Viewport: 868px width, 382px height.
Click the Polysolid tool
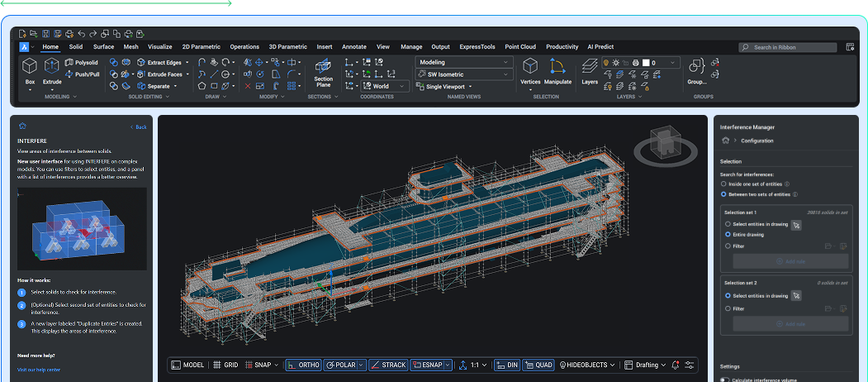tap(81, 62)
